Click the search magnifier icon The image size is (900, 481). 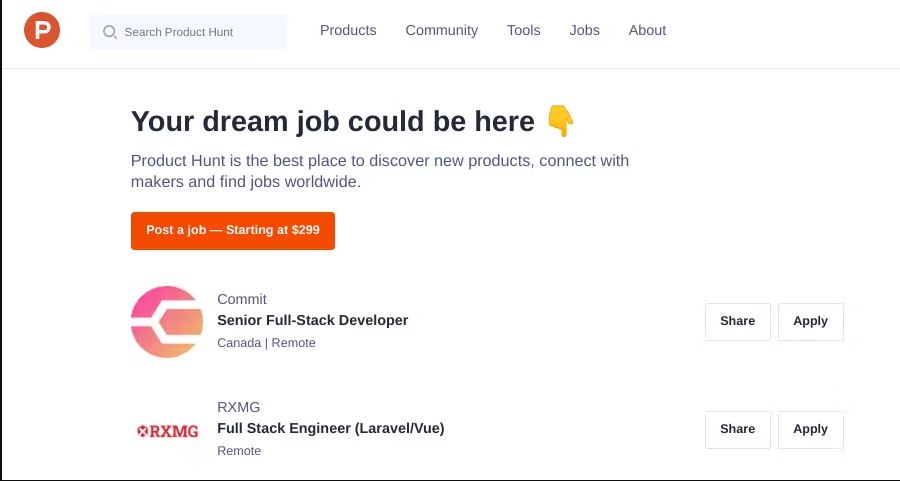[x=110, y=32]
